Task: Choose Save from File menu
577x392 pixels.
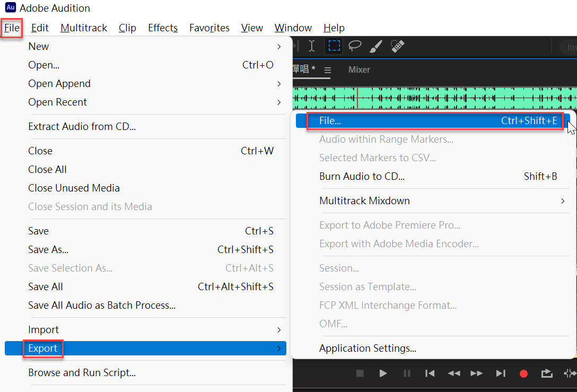Action: pyautogui.click(x=145, y=231)
